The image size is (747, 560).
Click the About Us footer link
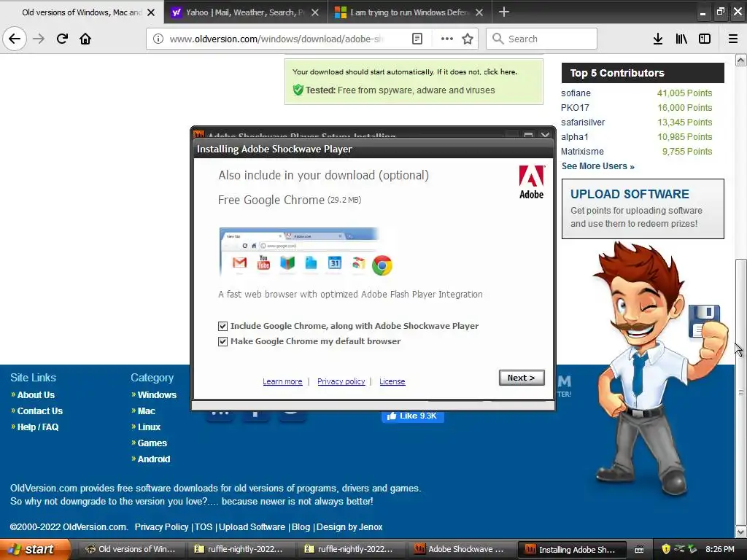point(36,395)
